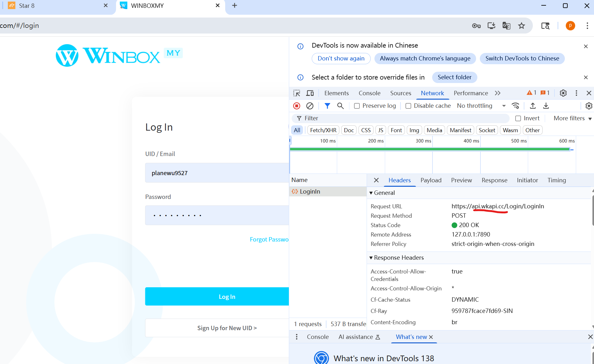Open network search magnifier icon
Screen dimensions: 594x364
[x=340, y=106]
